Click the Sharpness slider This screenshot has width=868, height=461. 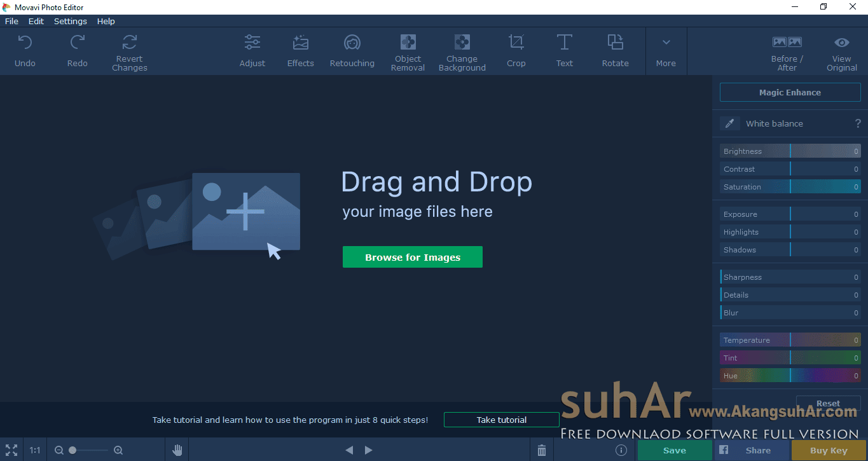790,277
